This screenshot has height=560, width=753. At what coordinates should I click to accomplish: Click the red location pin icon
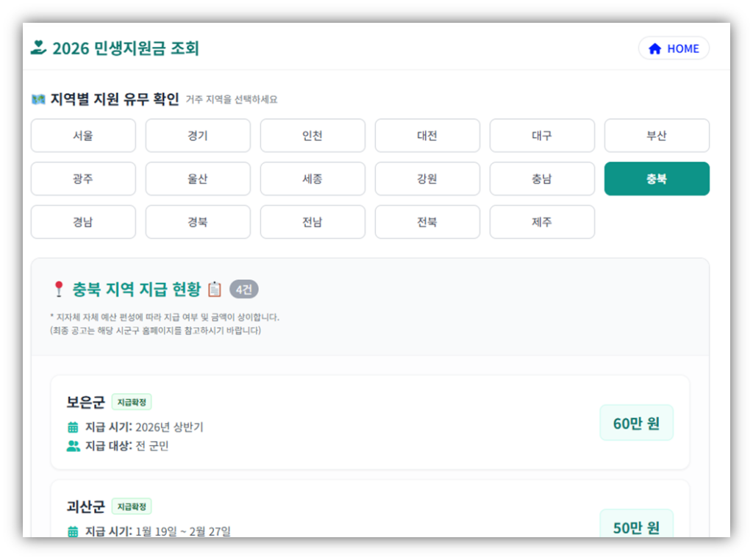pos(59,290)
